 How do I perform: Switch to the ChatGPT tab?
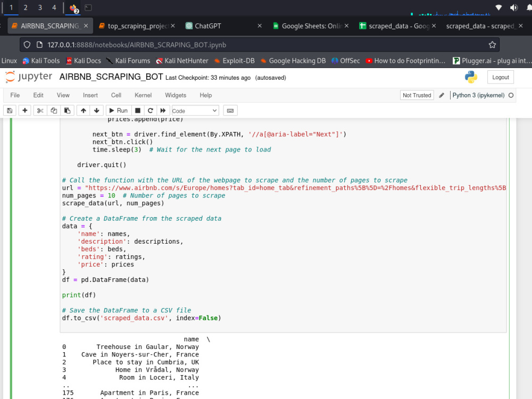pyautogui.click(x=224, y=26)
